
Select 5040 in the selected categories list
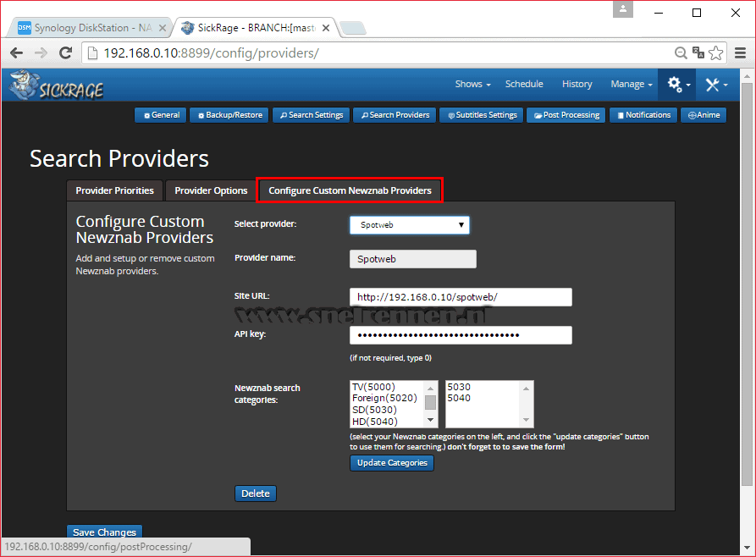pos(459,398)
